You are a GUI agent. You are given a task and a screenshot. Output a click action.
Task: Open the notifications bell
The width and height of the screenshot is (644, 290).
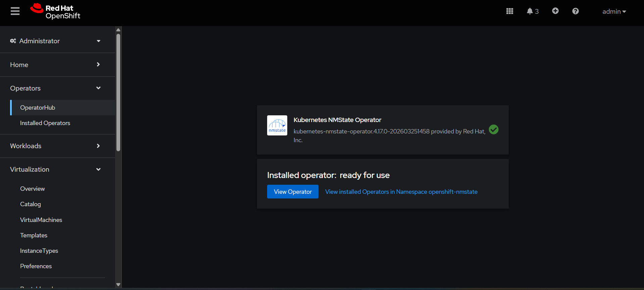532,11
